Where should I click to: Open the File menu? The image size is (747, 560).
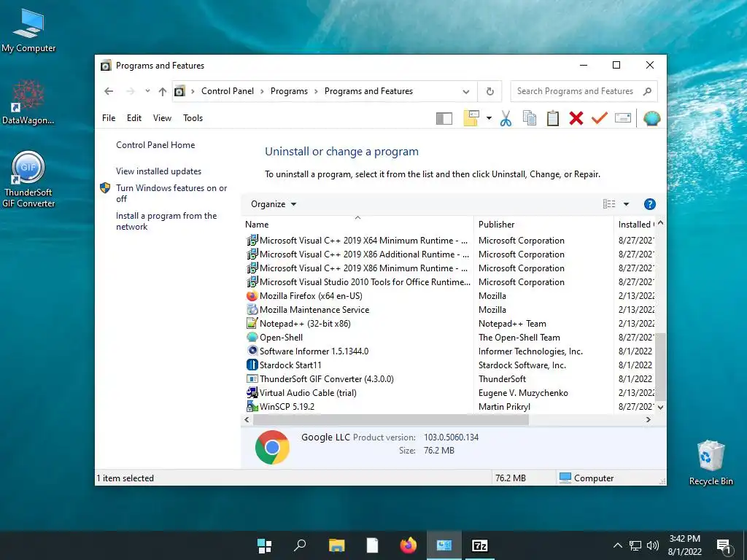(x=109, y=118)
